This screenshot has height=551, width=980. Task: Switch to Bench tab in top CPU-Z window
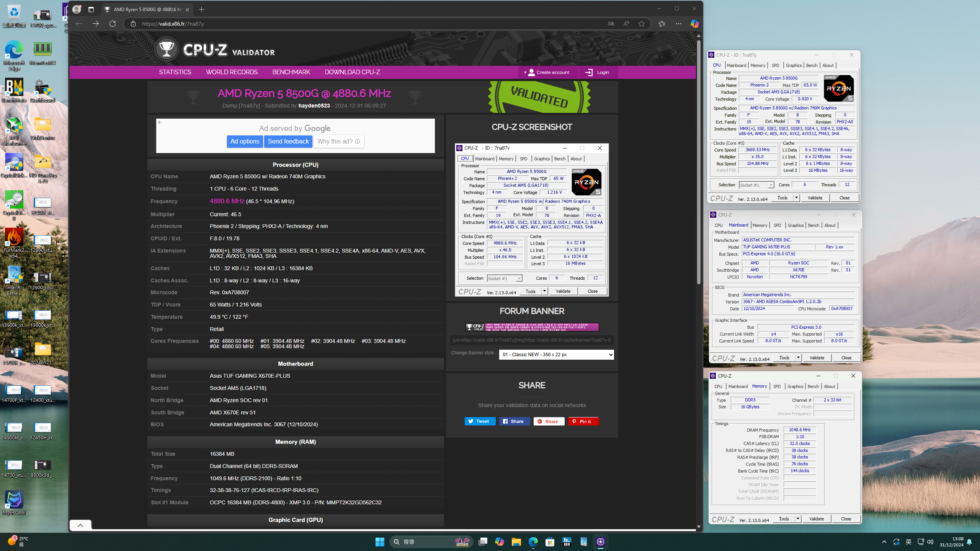[812, 65]
